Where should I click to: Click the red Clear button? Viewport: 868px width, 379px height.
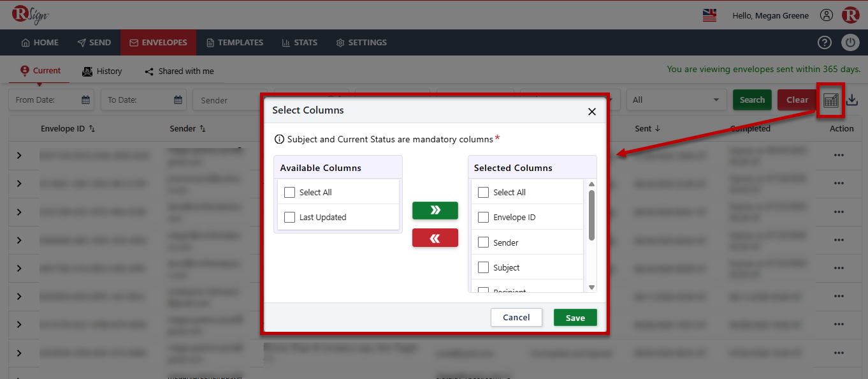797,100
